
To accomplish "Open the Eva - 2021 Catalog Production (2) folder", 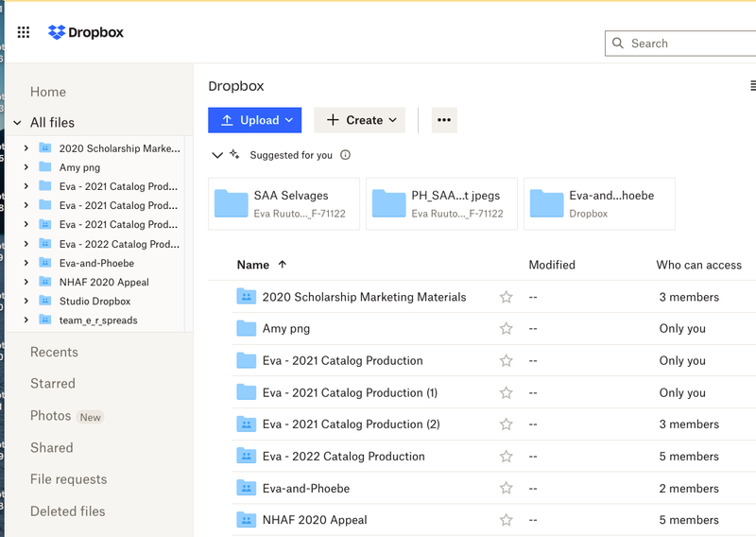I will pyautogui.click(x=351, y=424).
